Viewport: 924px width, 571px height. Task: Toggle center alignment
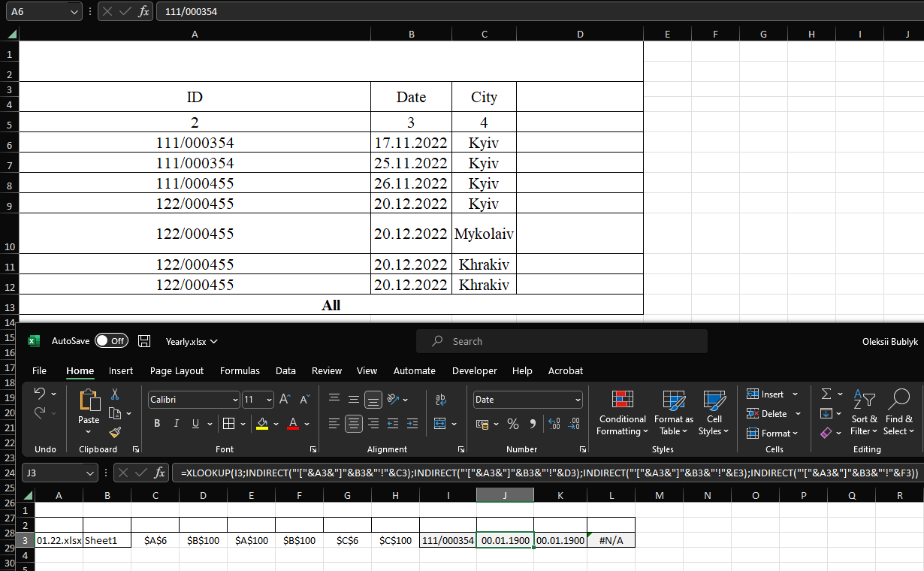point(353,424)
